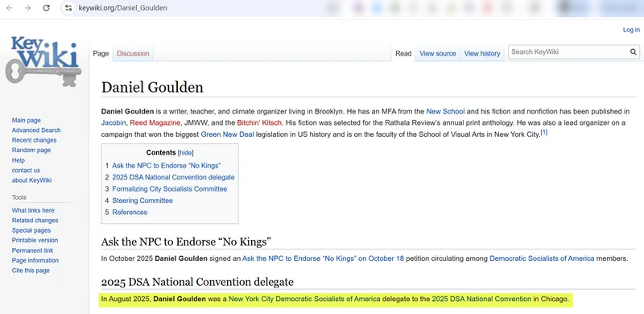Open site information icon in address bar
The height and width of the screenshot is (314, 644).
coord(68,8)
